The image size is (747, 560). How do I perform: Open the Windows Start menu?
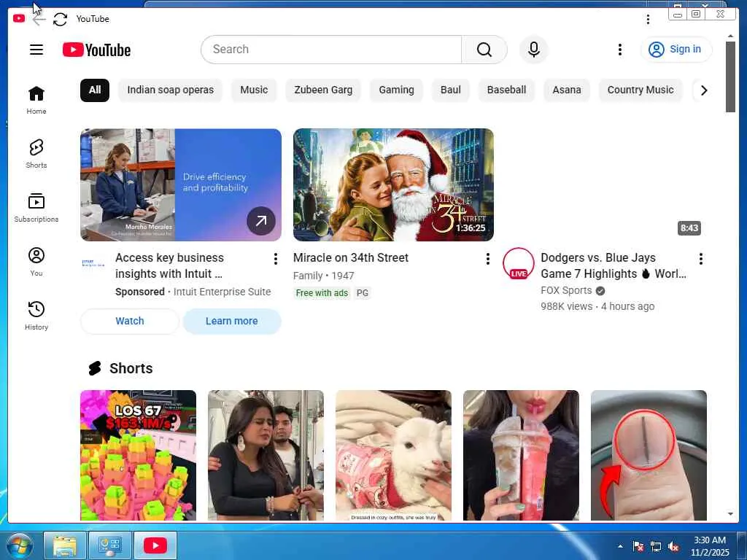click(19, 545)
